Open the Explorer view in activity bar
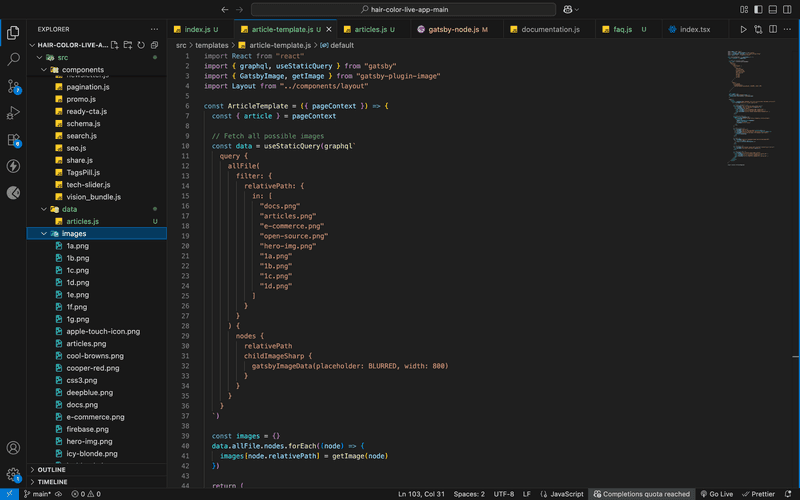The image size is (800, 500). click(x=13, y=33)
